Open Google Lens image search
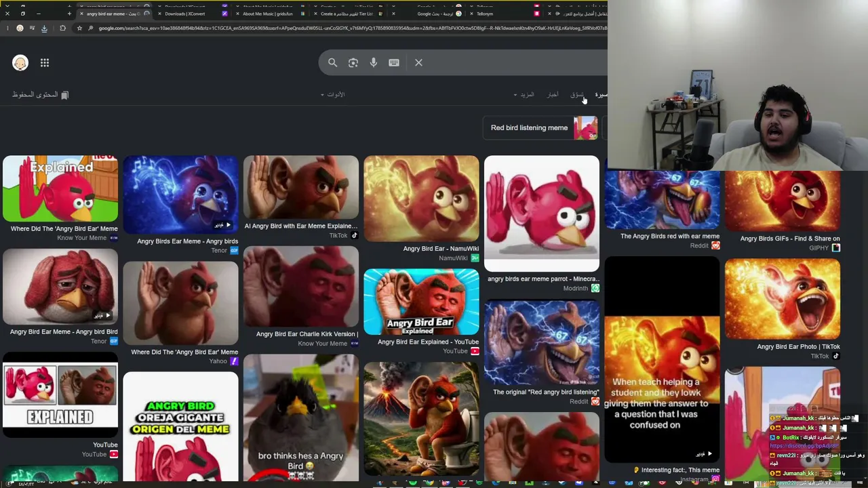The height and width of the screenshot is (488, 868). pyautogui.click(x=353, y=62)
